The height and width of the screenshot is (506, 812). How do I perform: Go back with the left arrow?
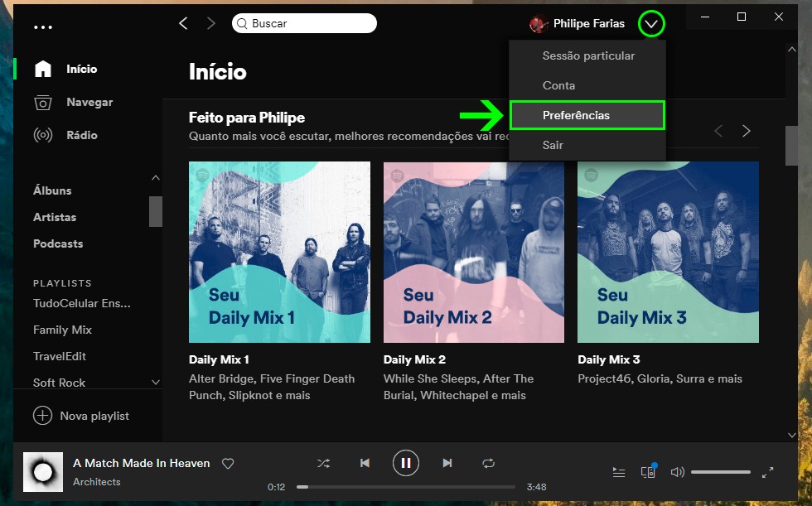[183, 23]
